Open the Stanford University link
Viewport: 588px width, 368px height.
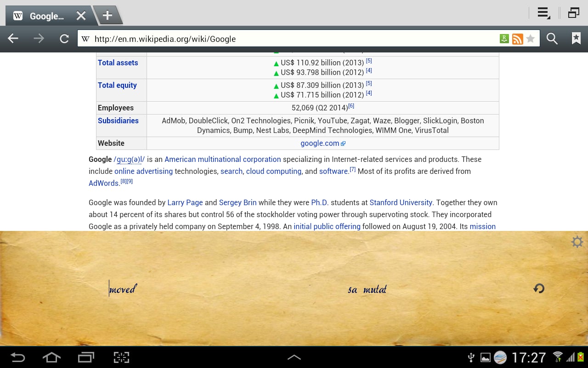401,202
